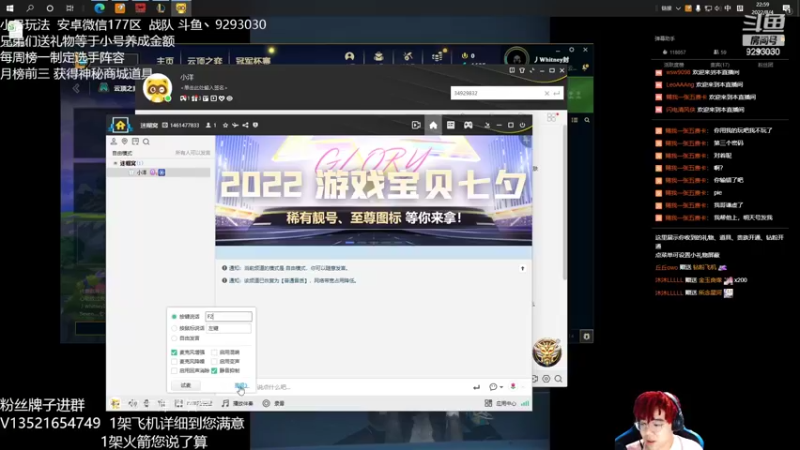Click the skin change icon in channel header
Viewport: 800px width, 450px height.
(487, 125)
